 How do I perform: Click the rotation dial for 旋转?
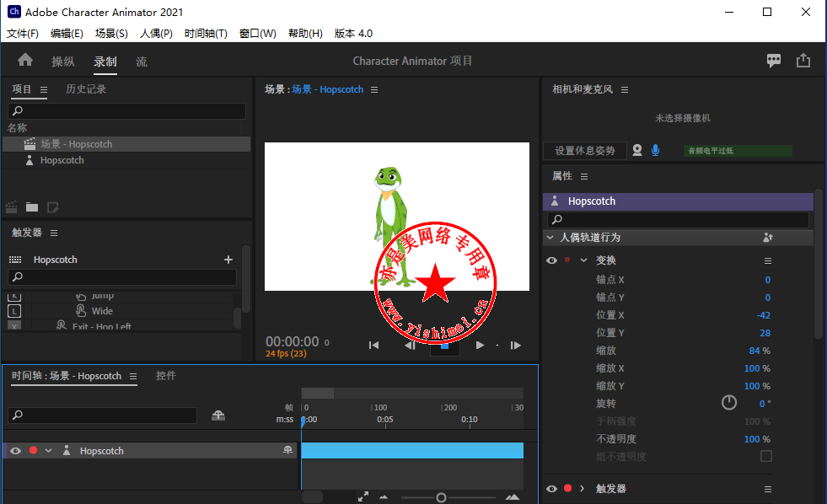[x=729, y=403]
